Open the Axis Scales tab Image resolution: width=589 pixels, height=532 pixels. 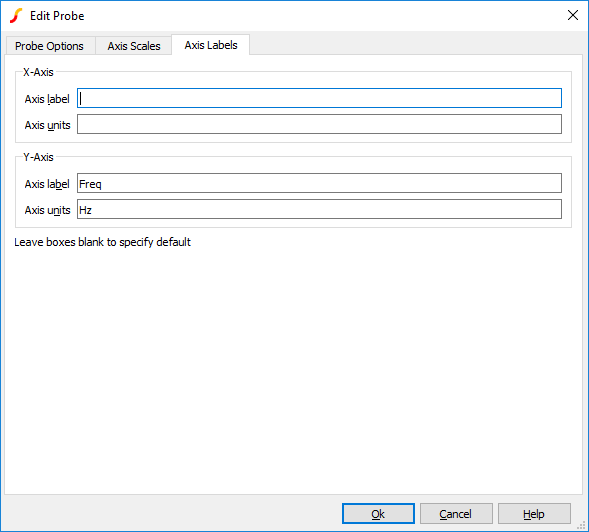pyautogui.click(x=134, y=46)
